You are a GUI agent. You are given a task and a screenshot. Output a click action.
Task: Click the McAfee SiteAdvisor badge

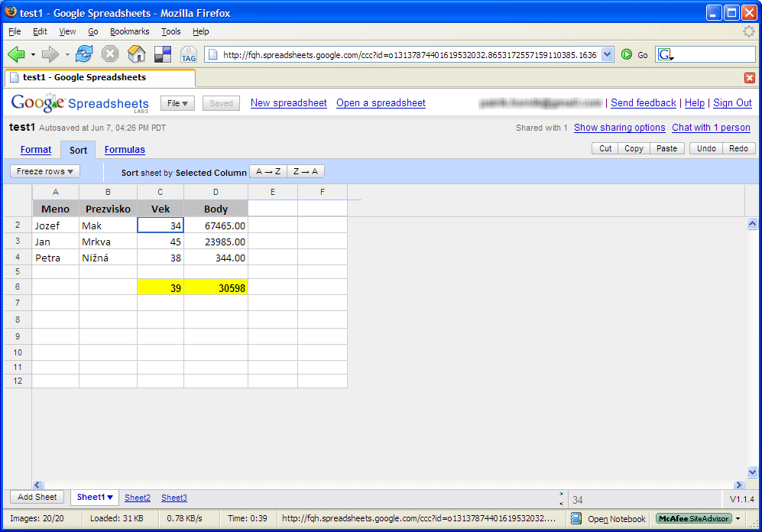(693, 518)
